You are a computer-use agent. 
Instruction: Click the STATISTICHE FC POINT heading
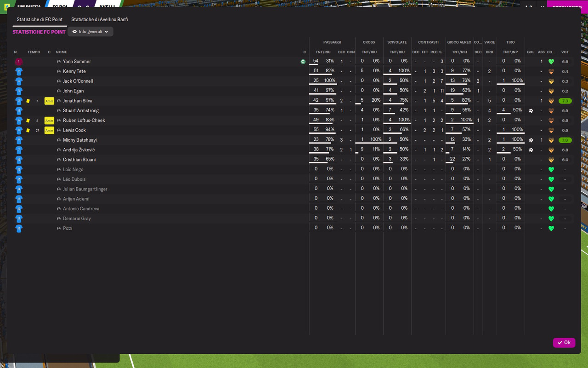point(39,32)
